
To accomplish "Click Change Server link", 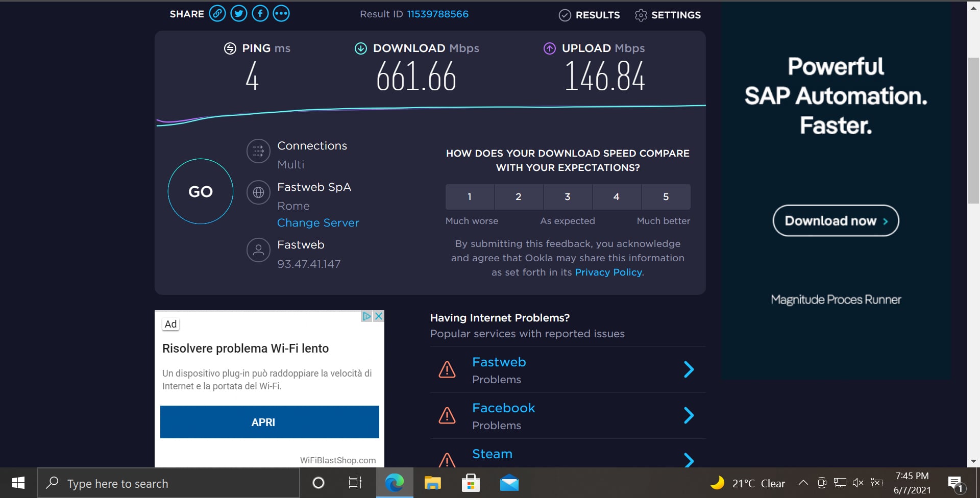I will 318,223.
